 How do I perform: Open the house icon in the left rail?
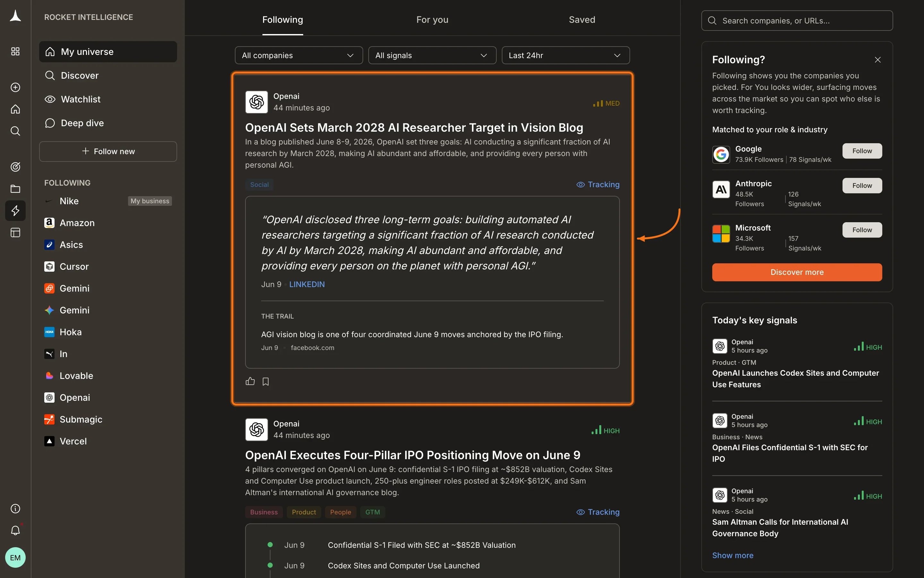[x=15, y=109]
